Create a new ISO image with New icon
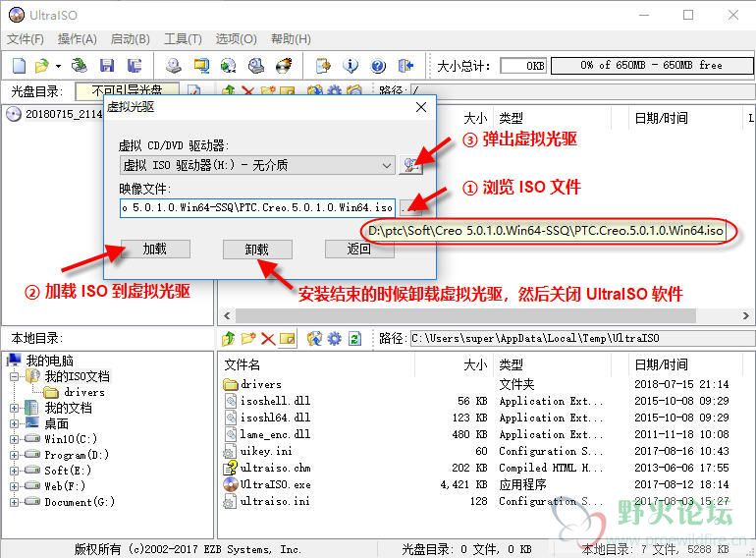This screenshot has width=756, height=558. coord(19,65)
